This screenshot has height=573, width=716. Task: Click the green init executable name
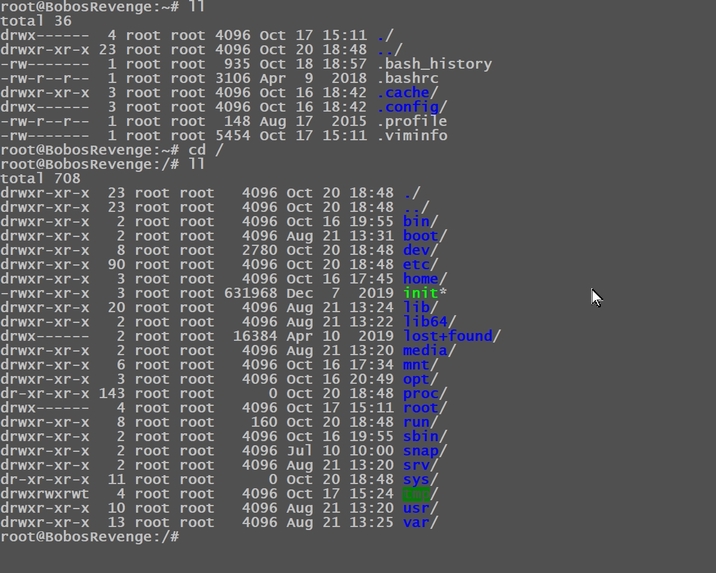point(420,293)
